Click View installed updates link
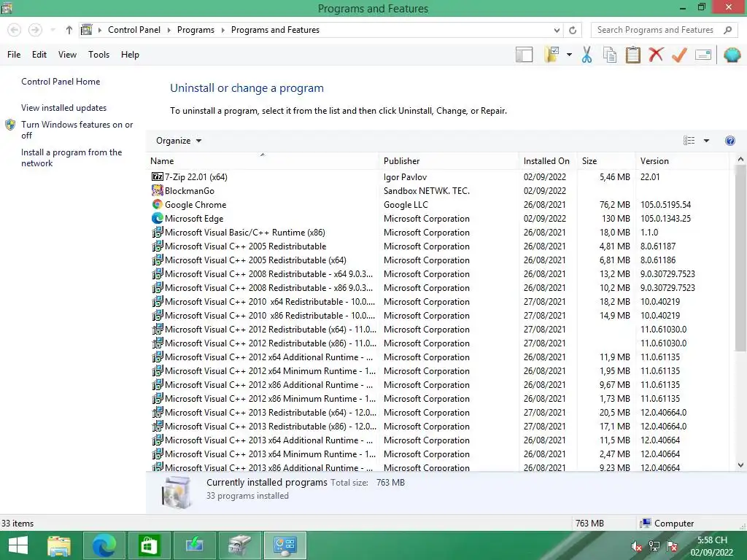Viewport: 747px width, 560px height. click(x=64, y=108)
